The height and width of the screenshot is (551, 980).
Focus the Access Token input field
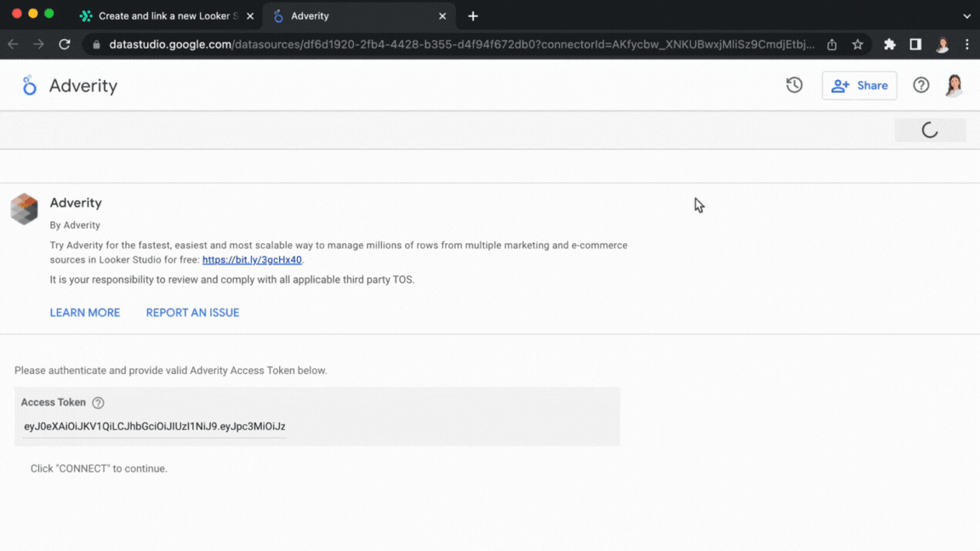pos(154,427)
